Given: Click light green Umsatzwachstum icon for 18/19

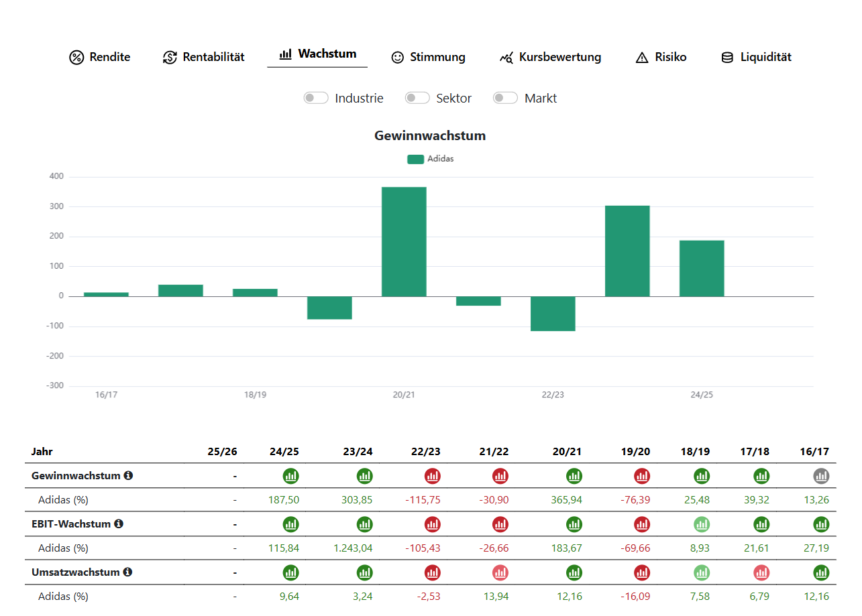Looking at the screenshot, I should [x=702, y=572].
